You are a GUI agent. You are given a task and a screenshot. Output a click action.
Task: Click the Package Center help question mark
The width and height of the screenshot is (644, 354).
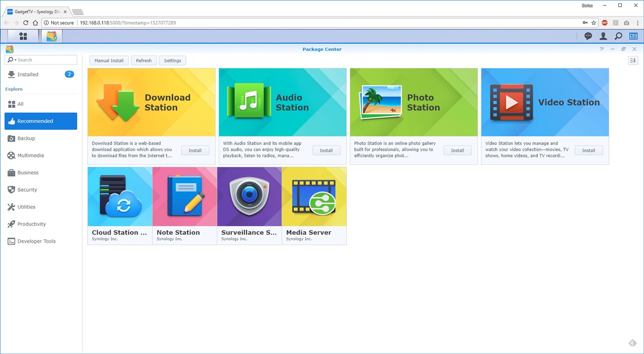[x=602, y=49]
